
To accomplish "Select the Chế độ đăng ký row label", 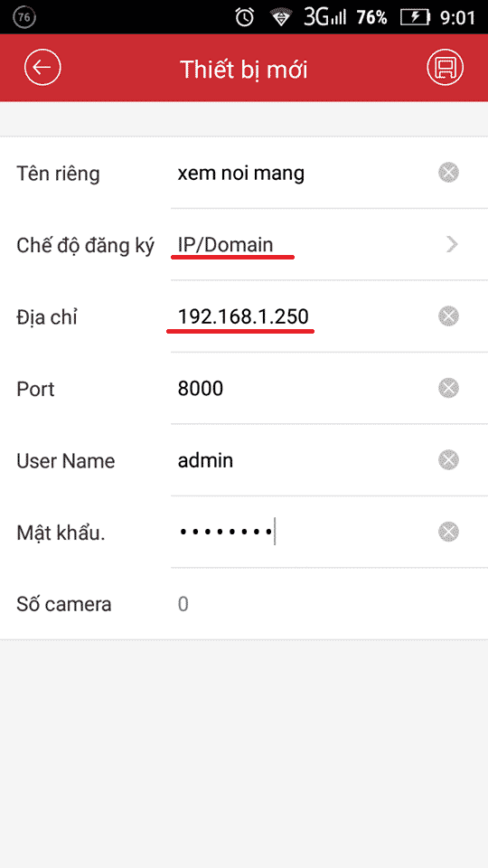I will 85,245.
